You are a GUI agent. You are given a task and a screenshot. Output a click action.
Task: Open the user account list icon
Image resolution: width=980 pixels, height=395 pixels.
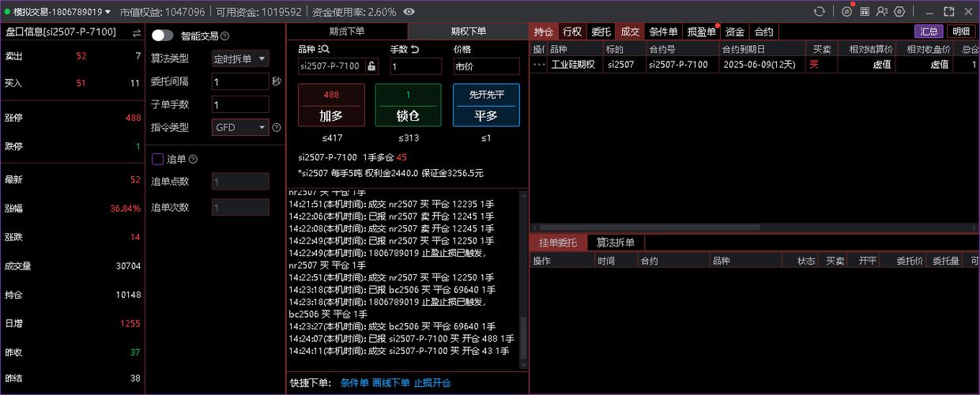tap(882, 12)
